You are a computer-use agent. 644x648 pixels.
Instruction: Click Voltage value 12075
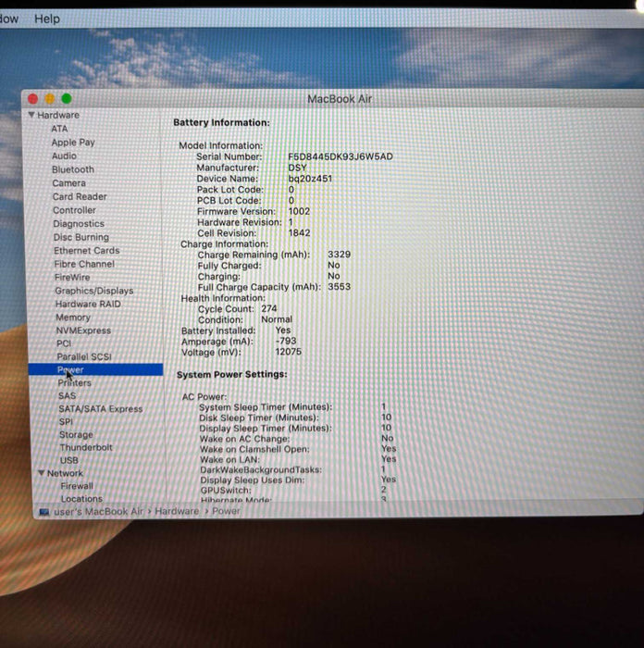pyautogui.click(x=289, y=352)
